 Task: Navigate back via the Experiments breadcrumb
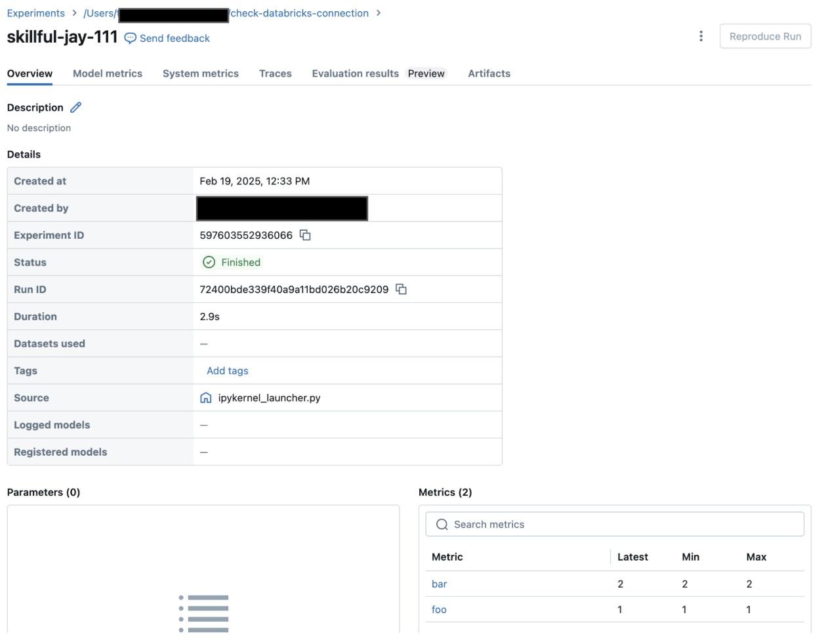click(35, 12)
